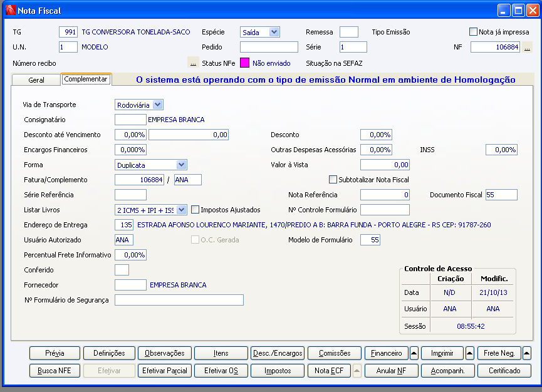Click the Nota Referência field

385,195
